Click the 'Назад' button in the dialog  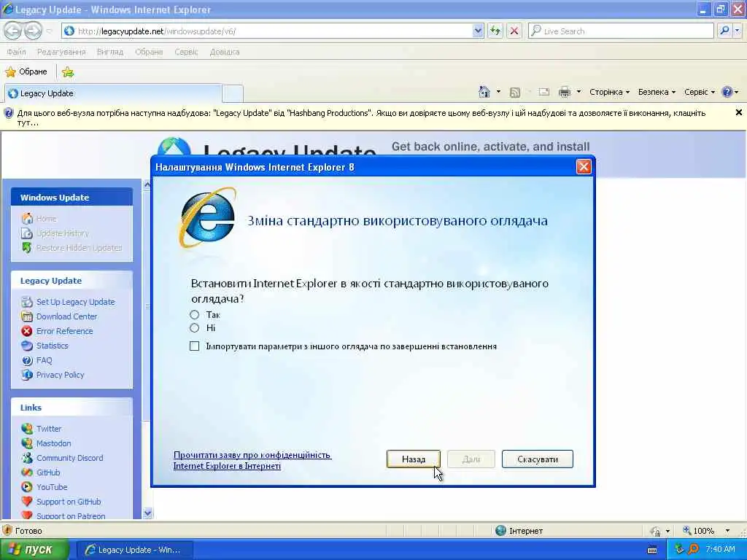click(x=414, y=459)
